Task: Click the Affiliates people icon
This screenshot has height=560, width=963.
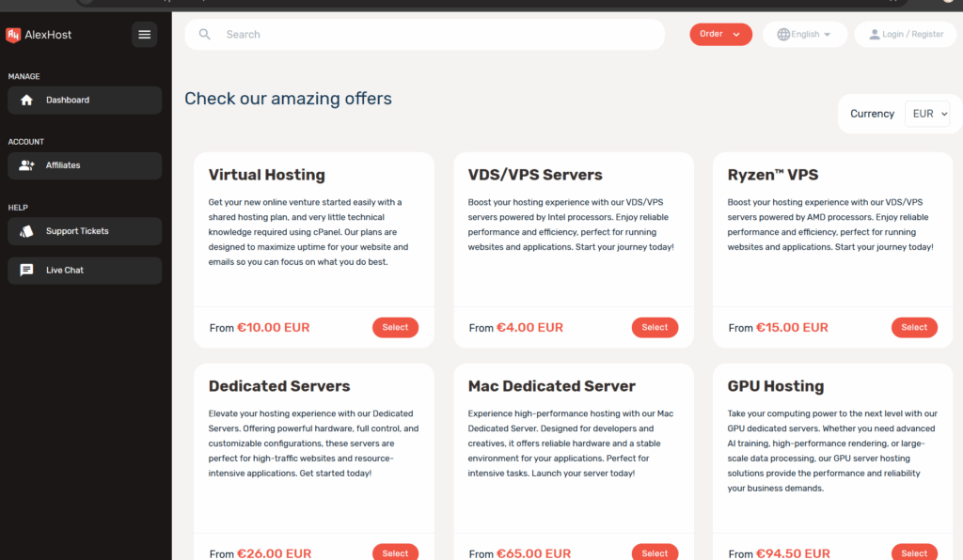Action: click(26, 165)
